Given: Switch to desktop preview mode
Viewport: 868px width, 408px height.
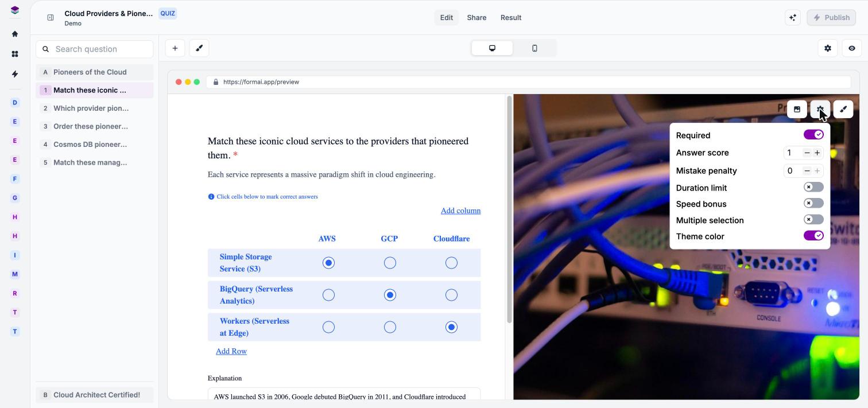Looking at the screenshot, I should [x=492, y=48].
